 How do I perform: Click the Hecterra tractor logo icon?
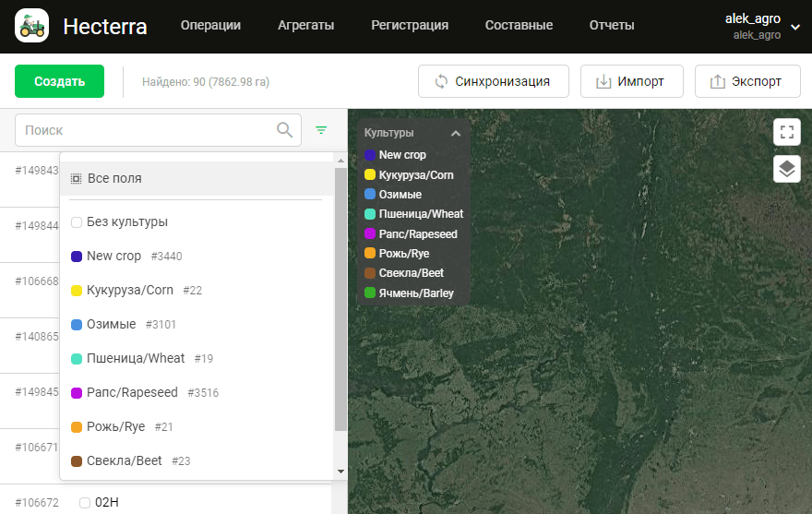32,26
